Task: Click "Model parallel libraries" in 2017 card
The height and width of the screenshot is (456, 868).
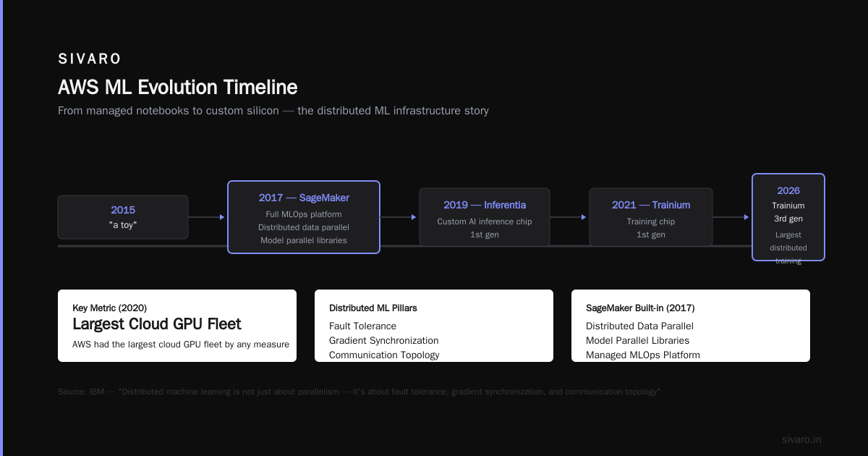Action: click(x=304, y=240)
